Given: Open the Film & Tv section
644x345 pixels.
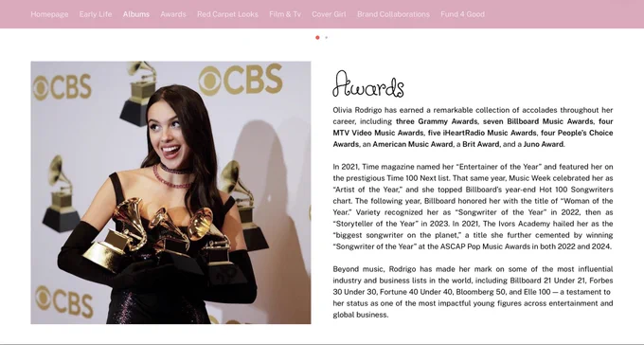Looking at the screenshot, I should point(285,14).
